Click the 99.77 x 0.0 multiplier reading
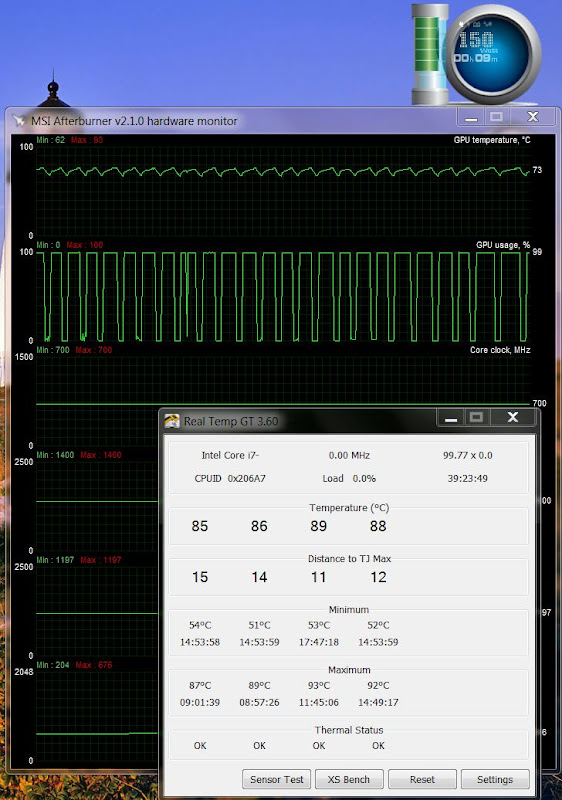This screenshot has height=800, width=562. click(x=468, y=455)
